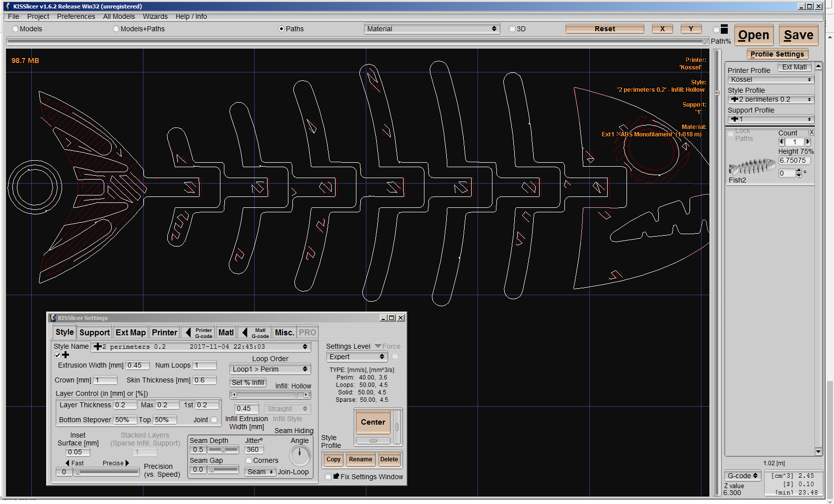Click the Matl G-code left-arrow tab
The width and height of the screenshot is (834, 504).
point(255,332)
